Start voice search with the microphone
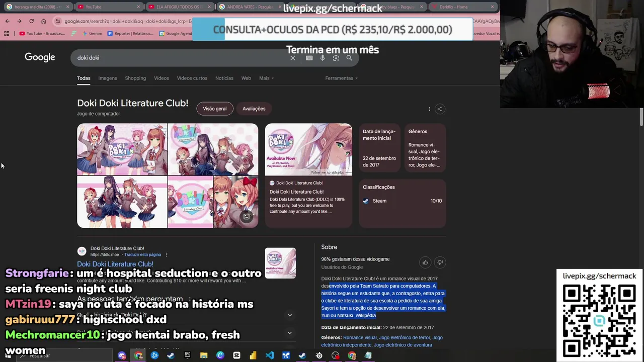644x362 pixels. tap(323, 58)
